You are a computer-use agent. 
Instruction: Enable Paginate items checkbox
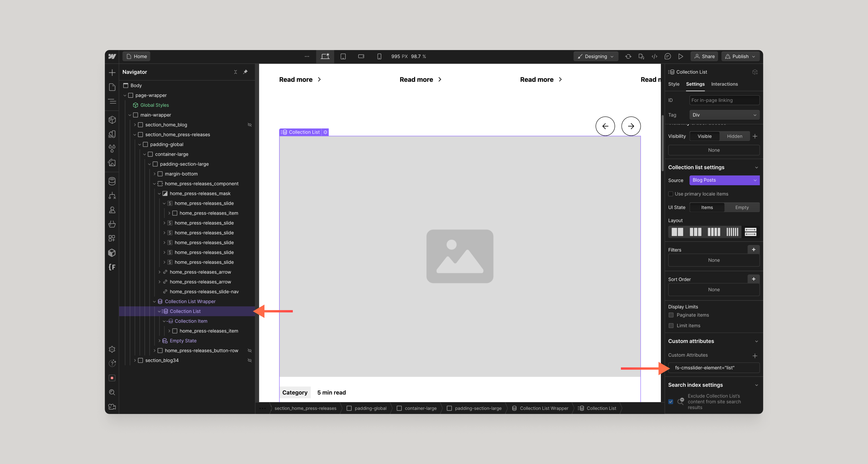(x=671, y=315)
